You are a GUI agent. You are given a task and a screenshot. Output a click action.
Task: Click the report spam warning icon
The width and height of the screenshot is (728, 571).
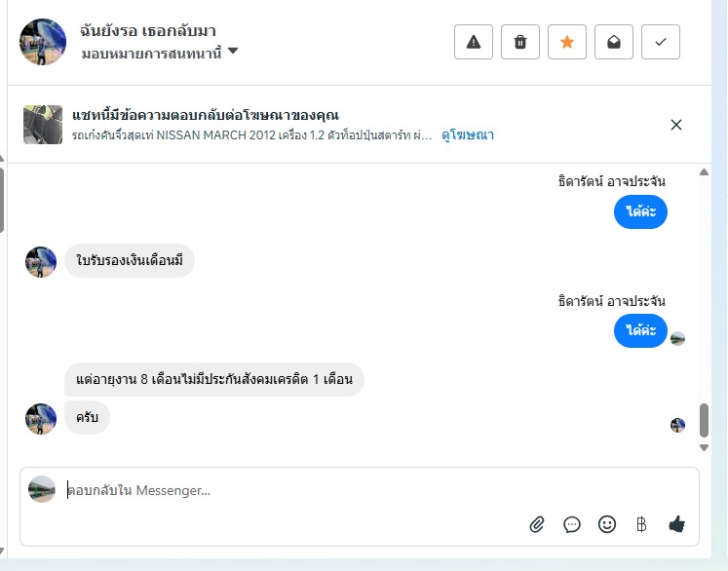[x=474, y=42]
